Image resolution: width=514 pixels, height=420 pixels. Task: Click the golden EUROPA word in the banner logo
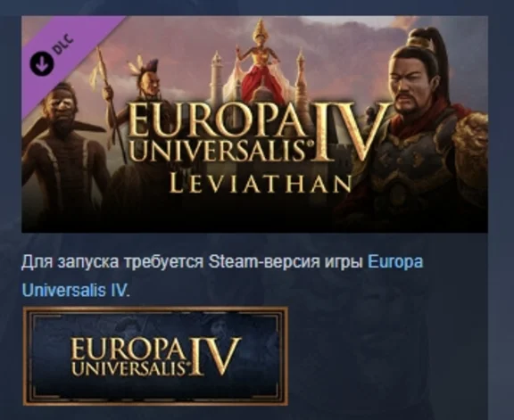(x=215, y=121)
